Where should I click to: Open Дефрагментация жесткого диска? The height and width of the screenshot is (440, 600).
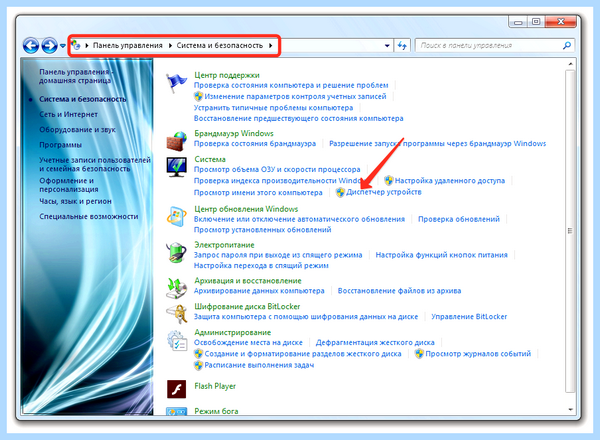click(x=375, y=342)
